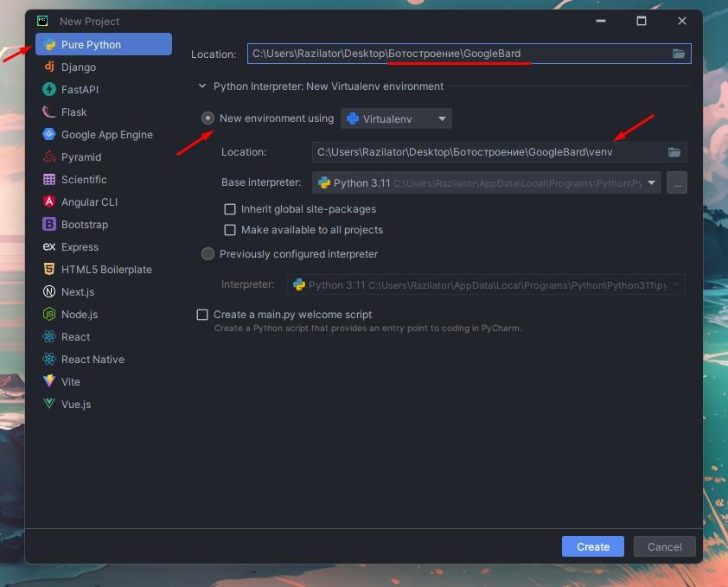The width and height of the screenshot is (728, 587).
Task: Click the HTML5 Boilerplate shield icon
Action: [49, 269]
